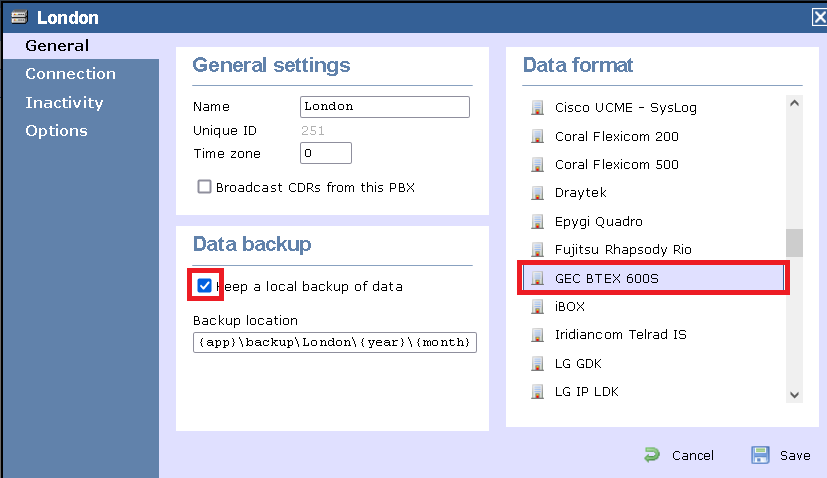The width and height of the screenshot is (827, 478).
Task: Choose Coral Flexicom 500 text
Action: (x=617, y=165)
